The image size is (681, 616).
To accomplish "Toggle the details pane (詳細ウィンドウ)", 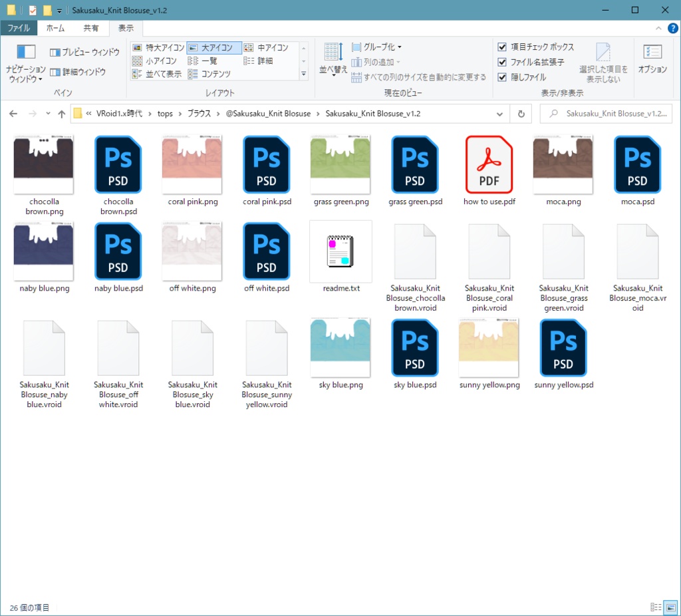I will tap(78, 72).
